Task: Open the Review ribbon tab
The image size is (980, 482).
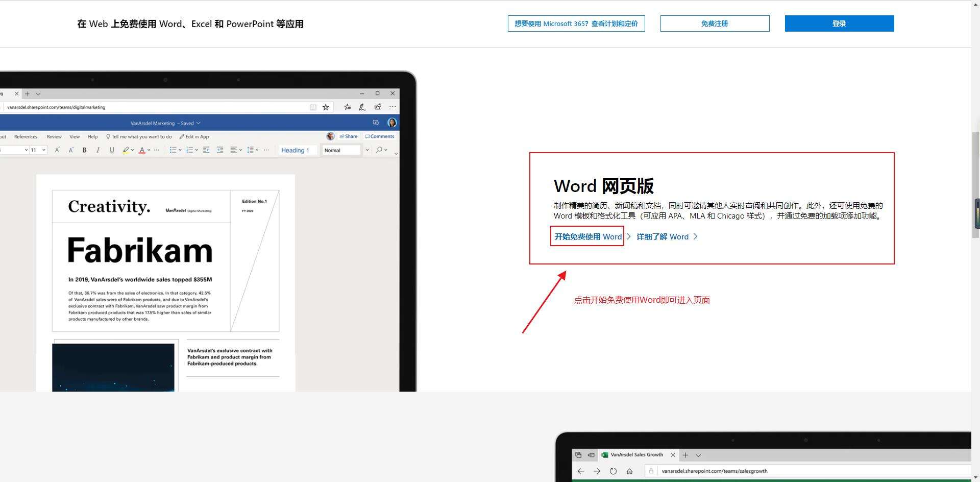Action: [x=54, y=137]
